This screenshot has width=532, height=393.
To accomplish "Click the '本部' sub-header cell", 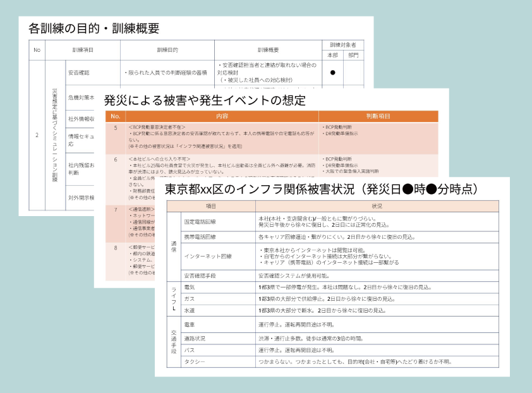I will [x=332, y=55].
